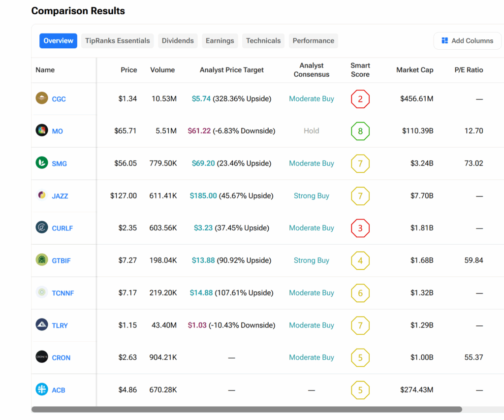Open the CGC ticker link
This screenshot has width=504, height=420.
pos(59,99)
